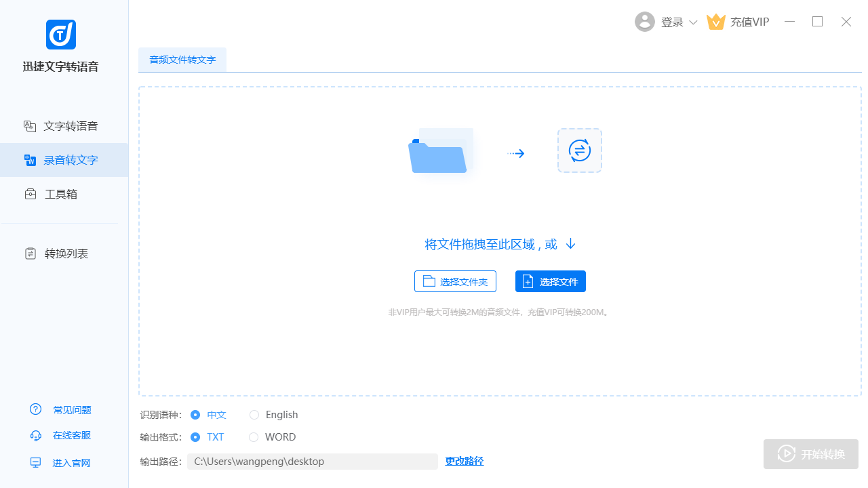
Task: Click the VIP crown icon
Action: tap(715, 22)
